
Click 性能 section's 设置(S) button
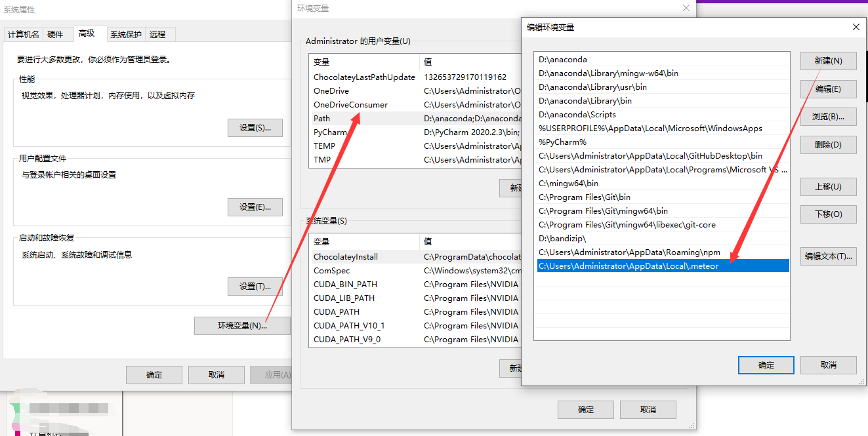pyautogui.click(x=255, y=127)
